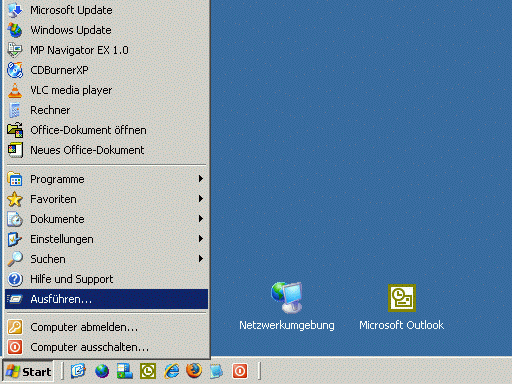Image resolution: width=512 pixels, height=384 pixels.
Task: Launch Firefox from the quick launch bar
Action: click(194, 371)
